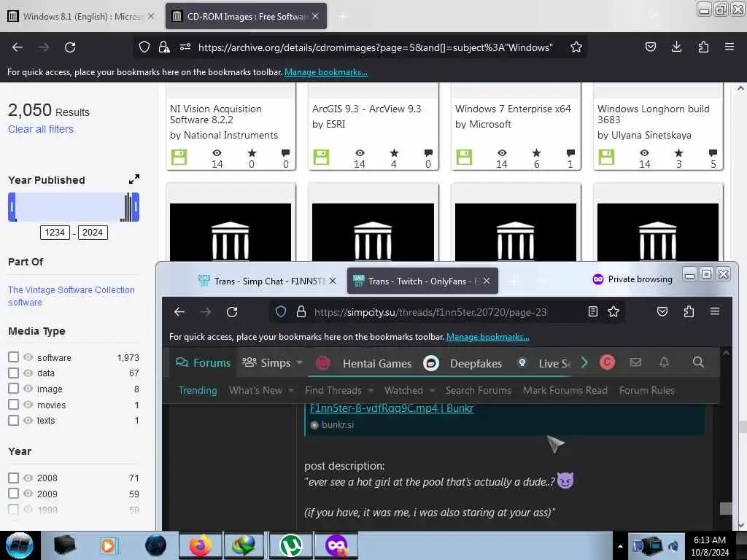Click the 2024 end year input field
This screenshot has width=747, height=560.
pyautogui.click(x=93, y=233)
